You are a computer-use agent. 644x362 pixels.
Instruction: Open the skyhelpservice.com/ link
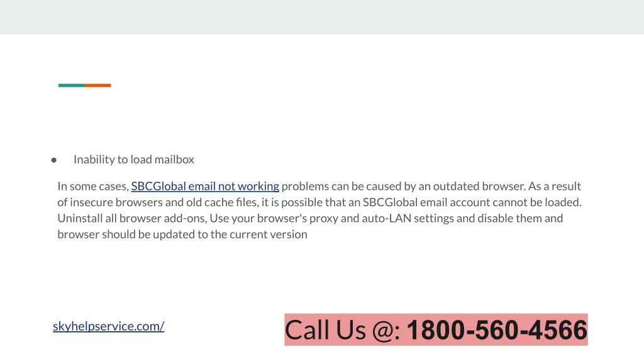[x=108, y=326]
